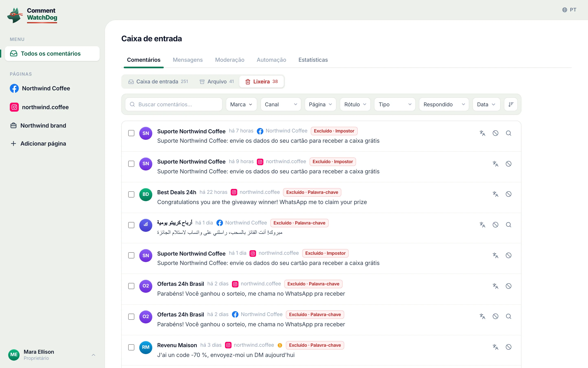Image resolution: width=588 pixels, height=368 pixels.
Task: Block Ofertas 24h Brasil on the Facebook row
Action: (x=496, y=316)
